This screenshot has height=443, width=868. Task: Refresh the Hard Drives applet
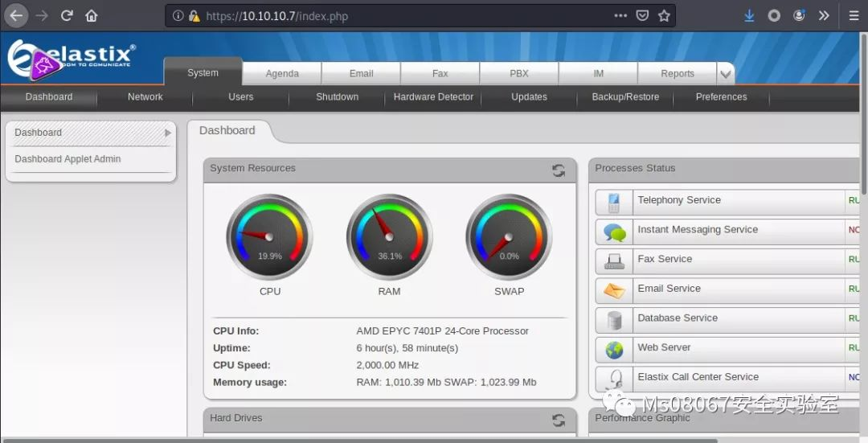pos(559,420)
